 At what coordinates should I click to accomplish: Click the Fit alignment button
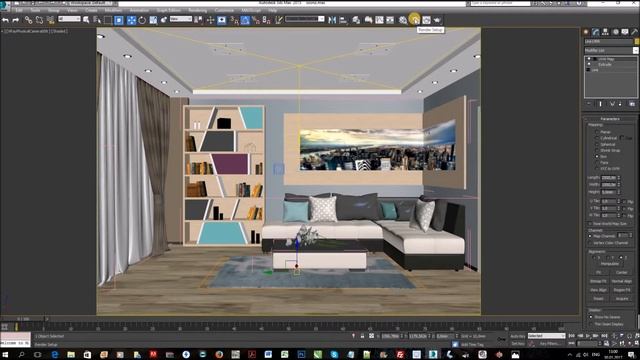[598, 272]
